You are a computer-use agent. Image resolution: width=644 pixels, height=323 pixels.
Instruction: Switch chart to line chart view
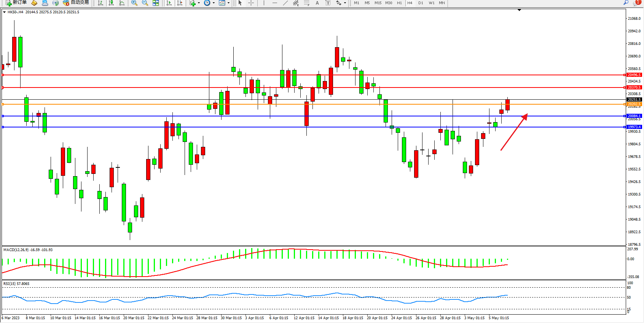click(x=122, y=3)
